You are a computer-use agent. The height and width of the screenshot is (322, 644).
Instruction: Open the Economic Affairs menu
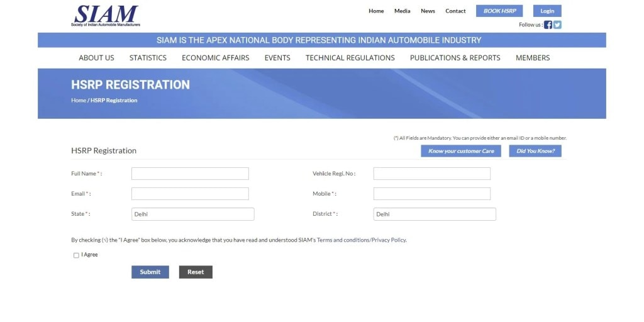215,58
